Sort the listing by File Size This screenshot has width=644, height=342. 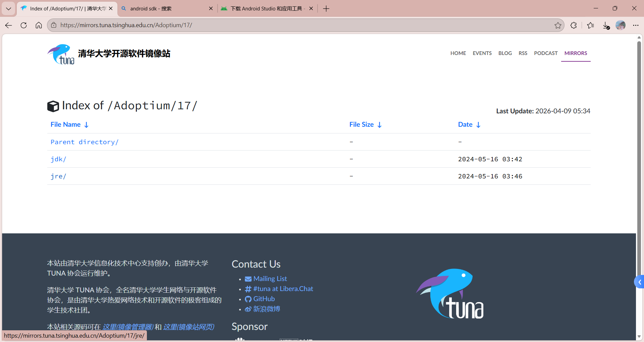pyautogui.click(x=366, y=124)
